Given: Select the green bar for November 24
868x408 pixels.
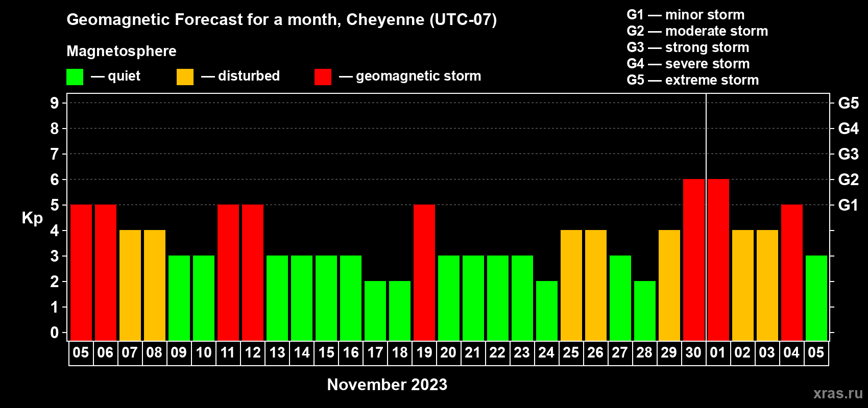Looking at the screenshot, I should [547, 311].
